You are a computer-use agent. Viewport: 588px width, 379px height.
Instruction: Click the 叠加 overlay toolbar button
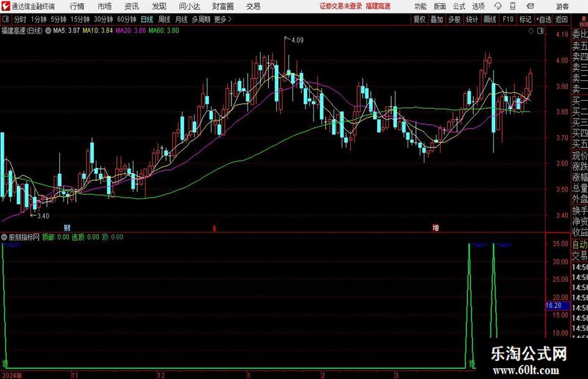pyautogui.click(x=437, y=19)
